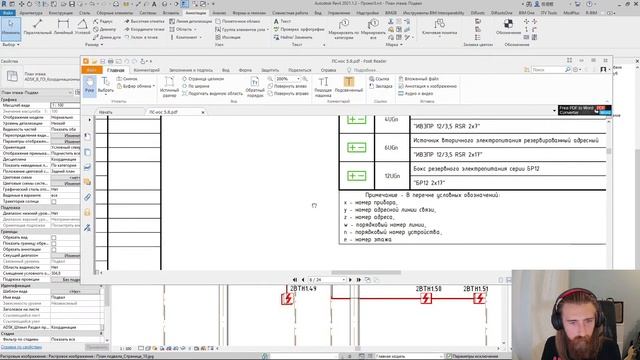Click the Keynote (Ключевая пометка) tool
This screenshot has width=640, height=360.
440,27
